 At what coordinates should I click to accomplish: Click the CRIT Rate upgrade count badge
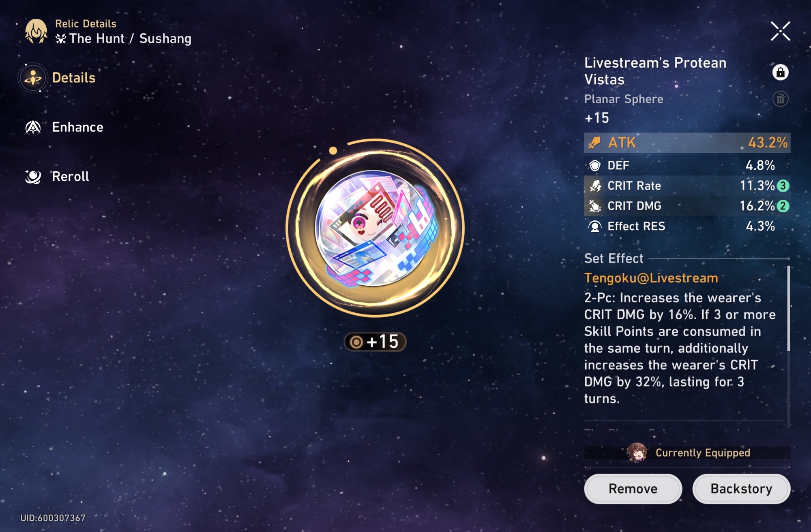[x=783, y=186]
